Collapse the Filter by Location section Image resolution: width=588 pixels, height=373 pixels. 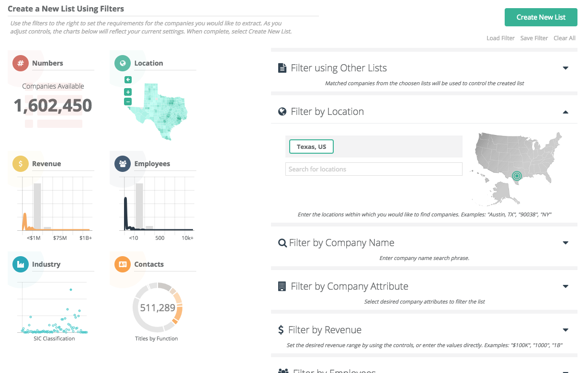click(565, 112)
